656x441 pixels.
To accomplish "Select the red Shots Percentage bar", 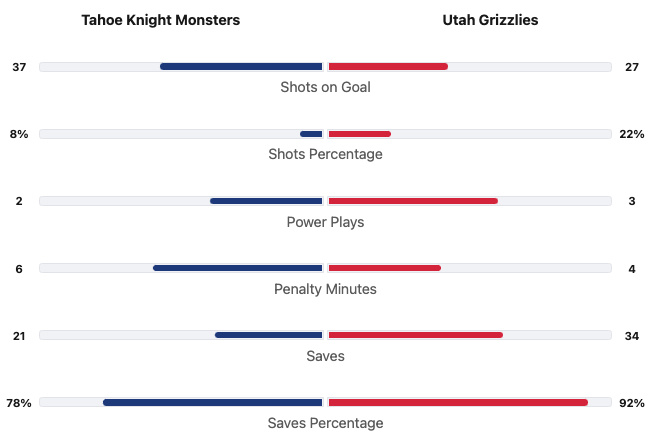I will point(359,134).
